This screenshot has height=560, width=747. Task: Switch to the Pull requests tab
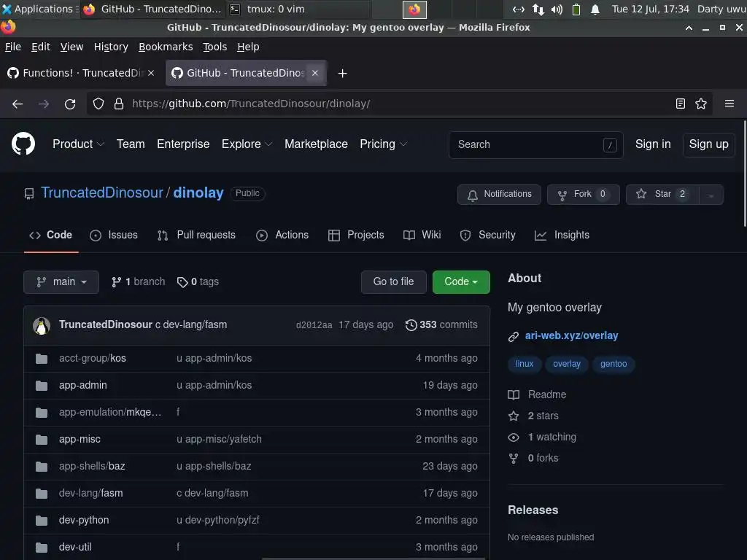196,236
